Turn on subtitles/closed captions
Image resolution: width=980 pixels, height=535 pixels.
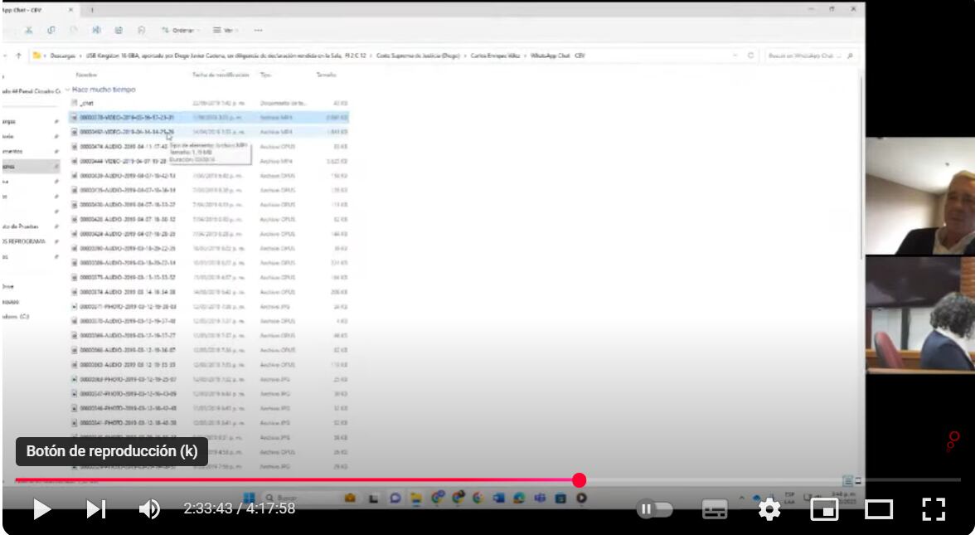pyautogui.click(x=715, y=509)
